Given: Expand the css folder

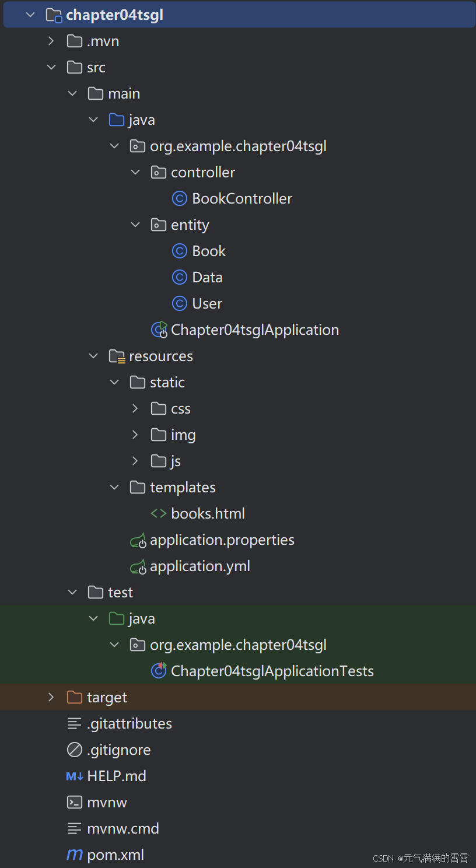Looking at the screenshot, I should pyautogui.click(x=135, y=408).
